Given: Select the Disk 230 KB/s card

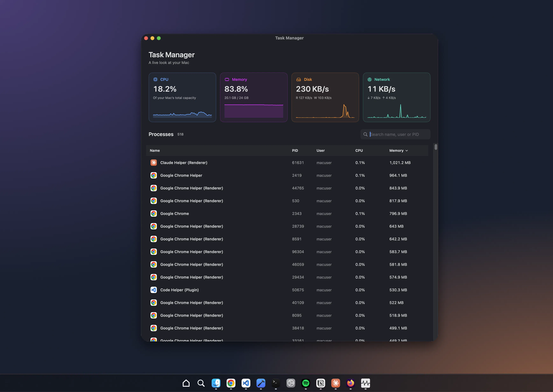Looking at the screenshot, I should [x=325, y=97].
